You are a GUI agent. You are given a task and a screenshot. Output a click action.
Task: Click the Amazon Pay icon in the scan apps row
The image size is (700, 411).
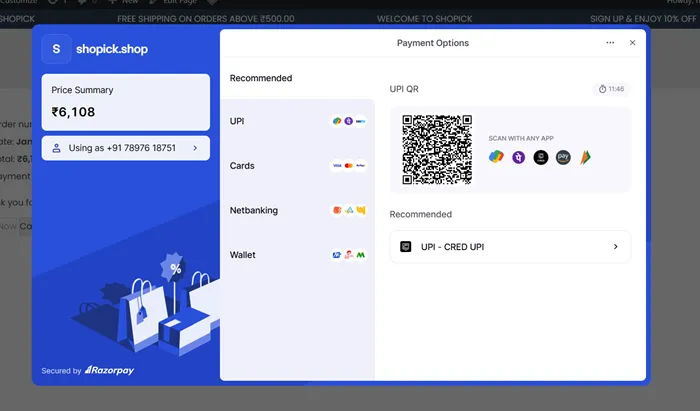[563, 157]
